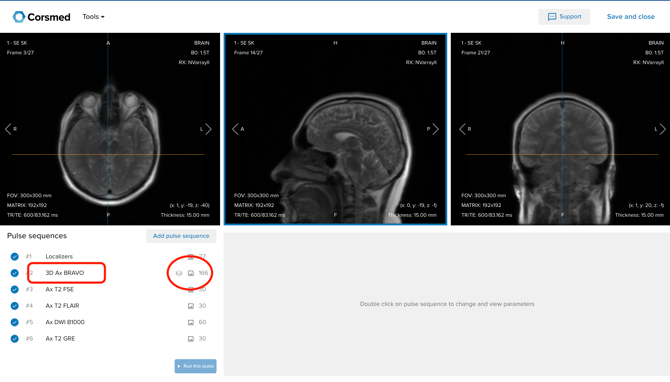Go to previous frame in sagittal viewer

click(x=235, y=129)
